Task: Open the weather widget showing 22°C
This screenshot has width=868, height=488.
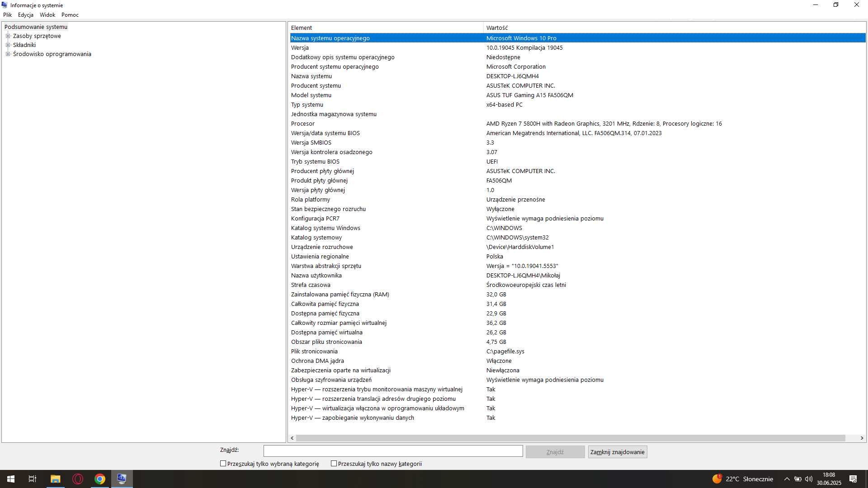Action: pos(743,479)
